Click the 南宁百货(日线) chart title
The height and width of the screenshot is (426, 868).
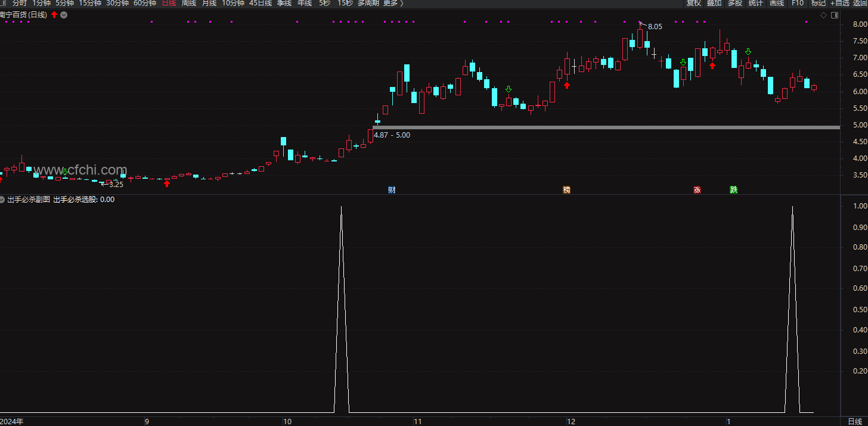(x=23, y=15)
